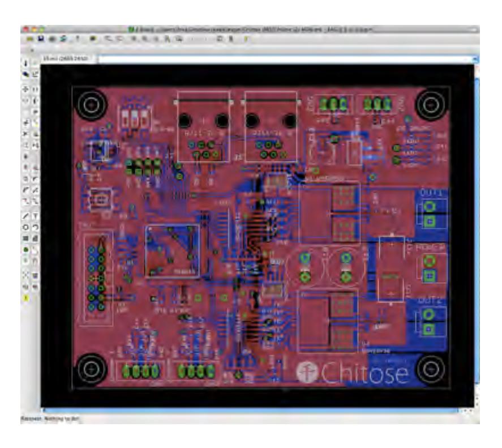
Task: Click the 'Nothing to do!' status bar message
Action: coord(61,419)
